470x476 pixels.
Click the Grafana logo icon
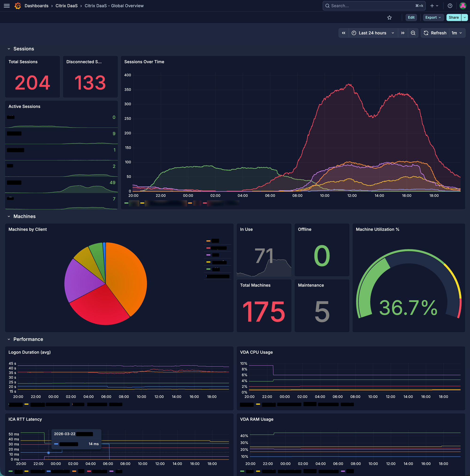click(18, 6)
